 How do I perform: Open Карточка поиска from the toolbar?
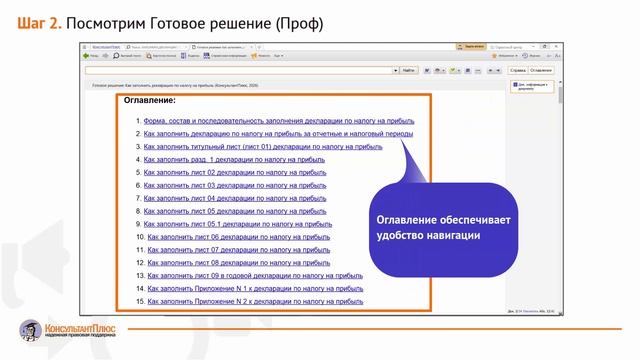pos(161,56)
